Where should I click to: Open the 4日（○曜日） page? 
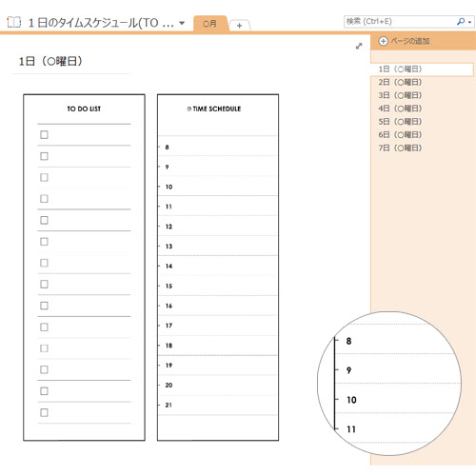pos(400,109)
